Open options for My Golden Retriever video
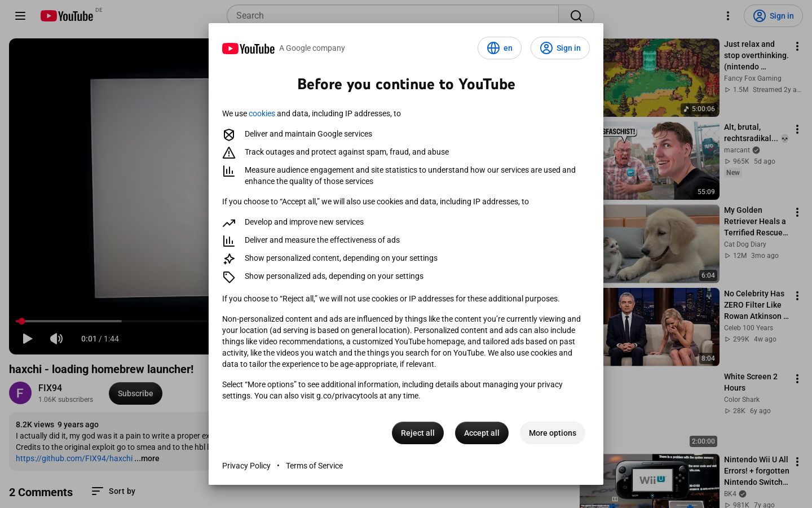Screen dimensions: 812x508 pyautogui.click(x=797, y=212)
